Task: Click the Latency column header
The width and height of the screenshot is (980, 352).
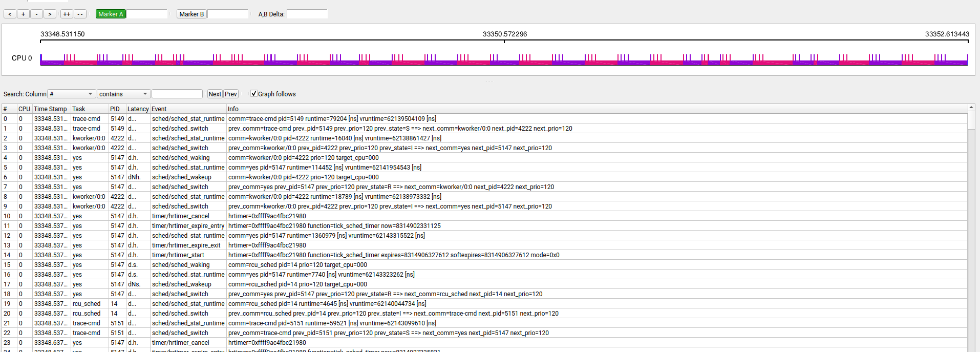Action: coord(138,109)
